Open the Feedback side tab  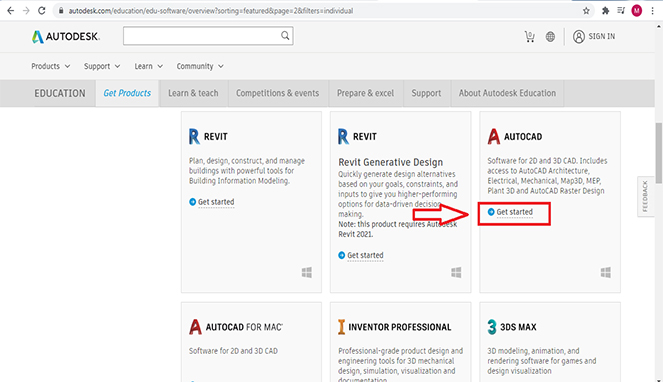click(x=645, y=196)
